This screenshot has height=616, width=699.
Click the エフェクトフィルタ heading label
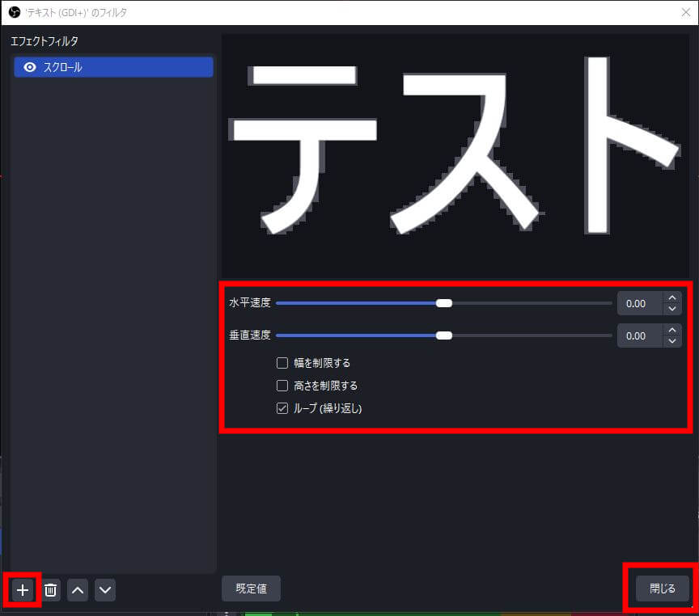[x=44, y=41]
